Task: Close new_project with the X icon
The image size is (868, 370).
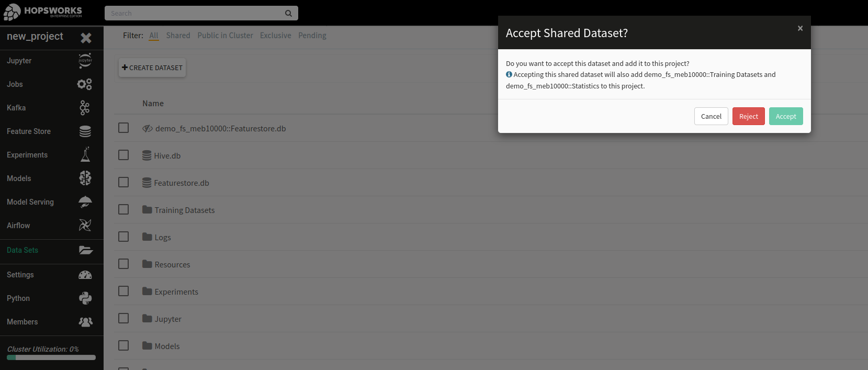Action: pos(86,38)
